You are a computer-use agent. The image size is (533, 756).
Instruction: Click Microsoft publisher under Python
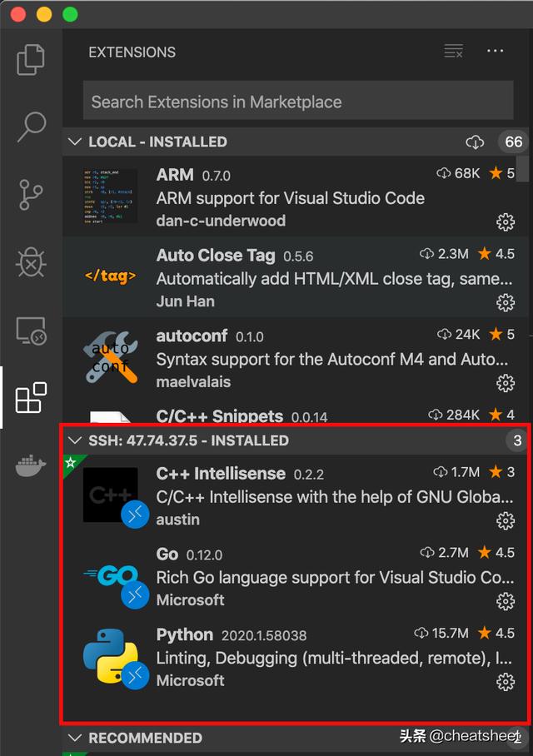coord(191,680)
